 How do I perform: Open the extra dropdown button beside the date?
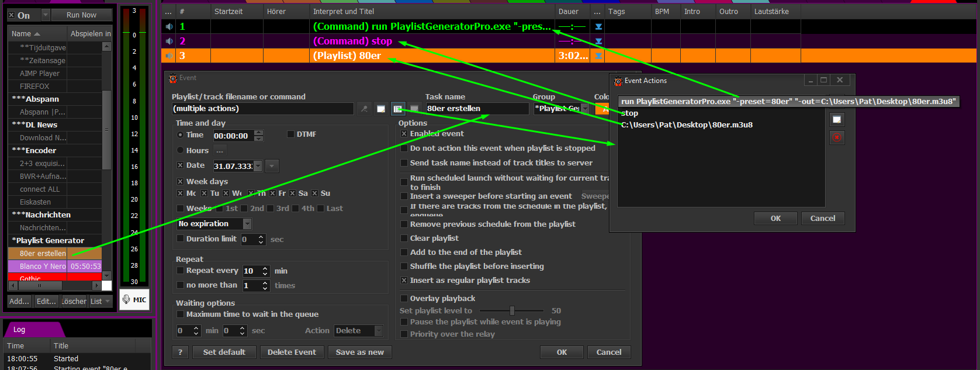coord(272,166)
